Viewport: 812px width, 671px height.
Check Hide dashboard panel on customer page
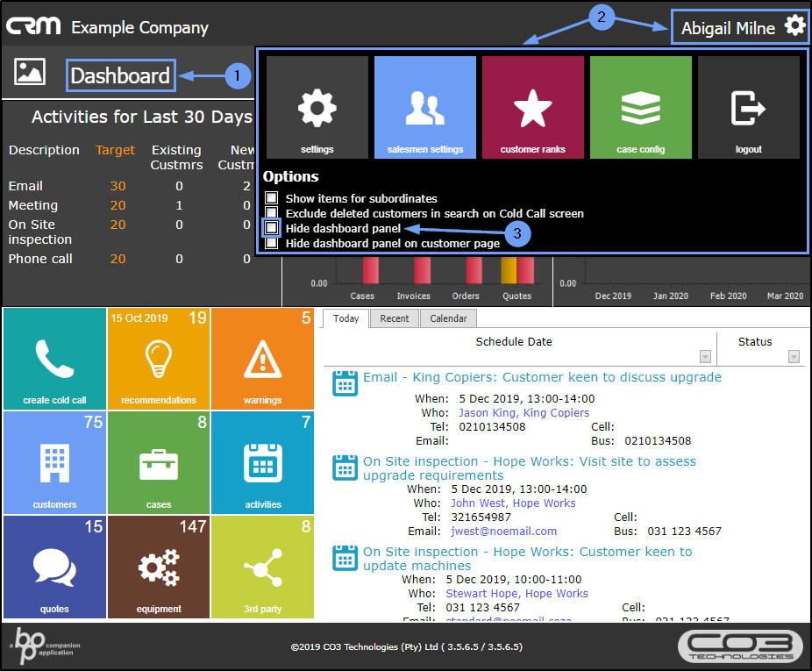(x=271, y=242)
